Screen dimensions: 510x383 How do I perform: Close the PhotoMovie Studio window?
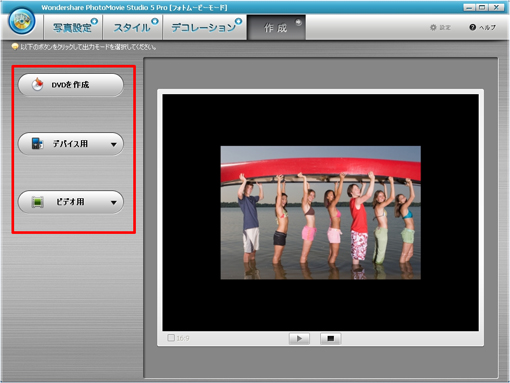[x=496, y=7]
